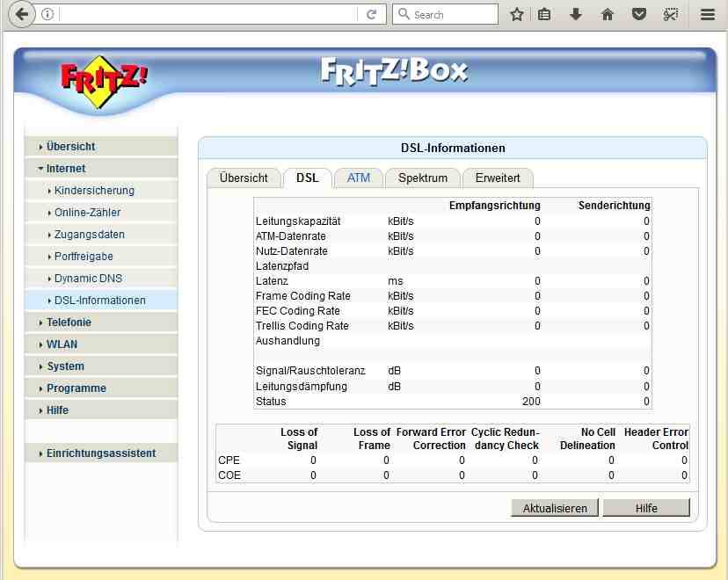
Task: Click the ATM-Datenrate row label
Action: point(291,236)
